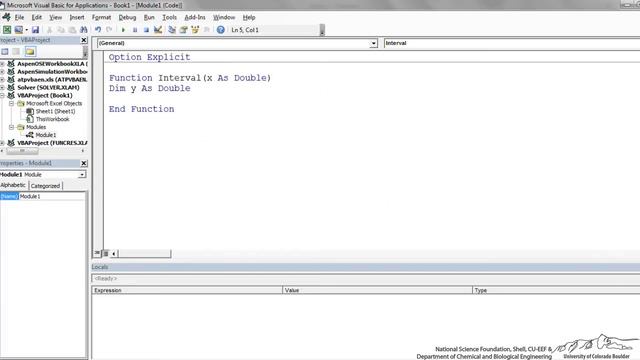Click the View Microsoft Excel icon
640x360 pixels.
pyautogui.click(x=7, y=30)
